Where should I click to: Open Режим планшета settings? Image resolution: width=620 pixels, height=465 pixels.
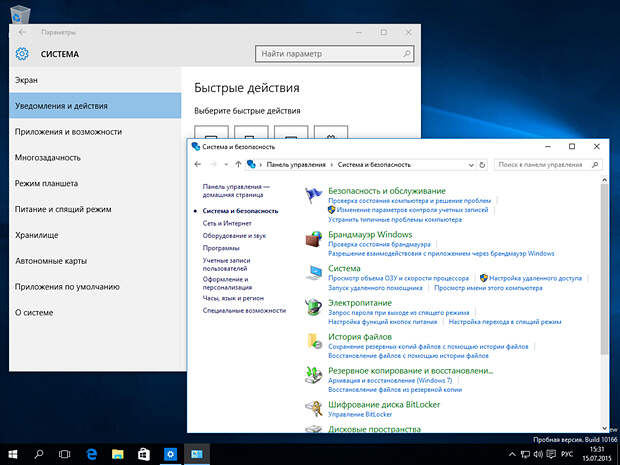tap(95, 183)
